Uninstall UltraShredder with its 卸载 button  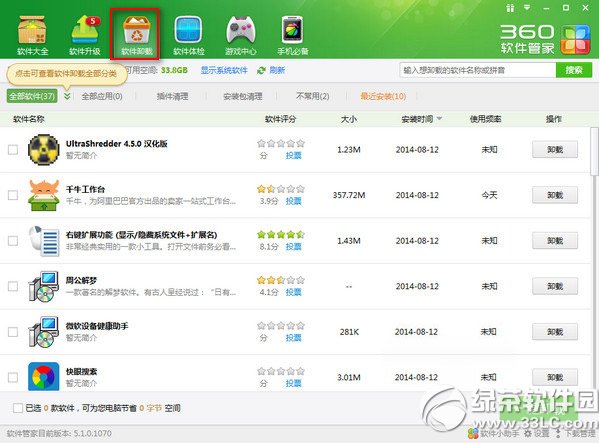click(555, 149)
